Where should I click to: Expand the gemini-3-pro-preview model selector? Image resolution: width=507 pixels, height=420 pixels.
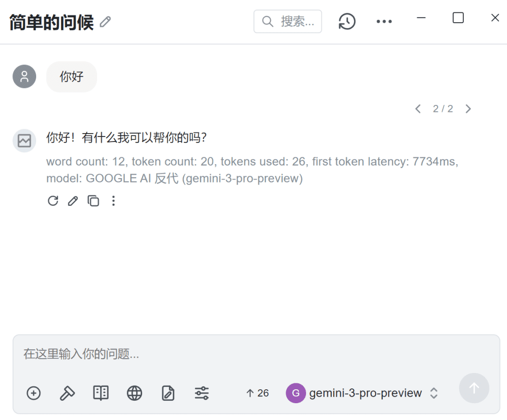point(362,393)
